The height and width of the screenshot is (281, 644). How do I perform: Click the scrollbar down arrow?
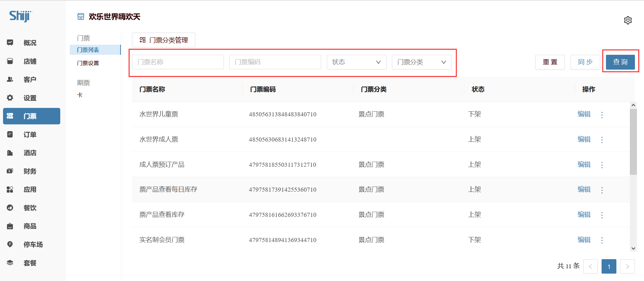633,248
